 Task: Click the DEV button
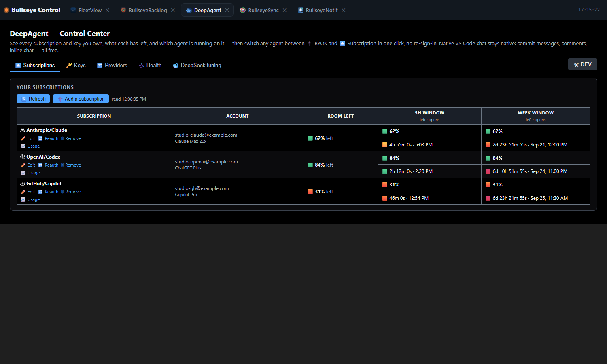tap(583, 64)
